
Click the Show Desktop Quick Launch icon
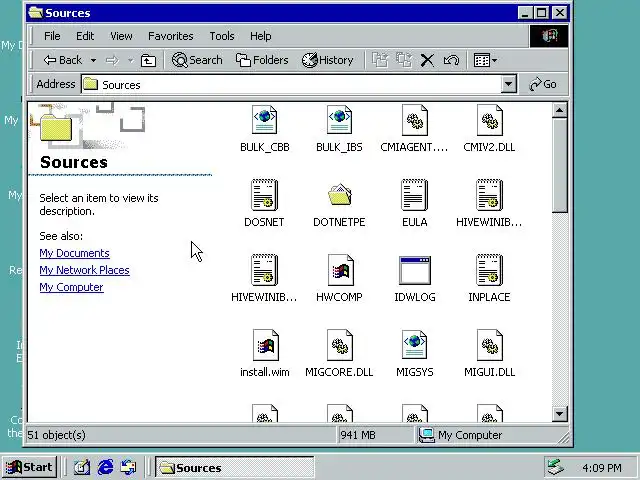(x=82, y=467)
